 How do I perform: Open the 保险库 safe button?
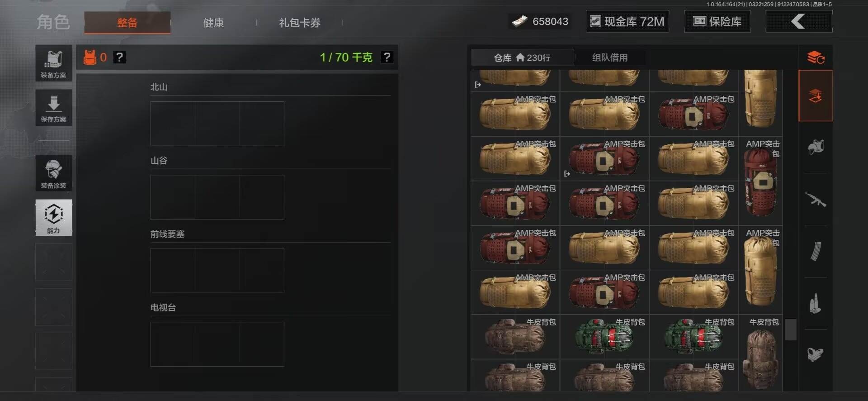(717, 21)
